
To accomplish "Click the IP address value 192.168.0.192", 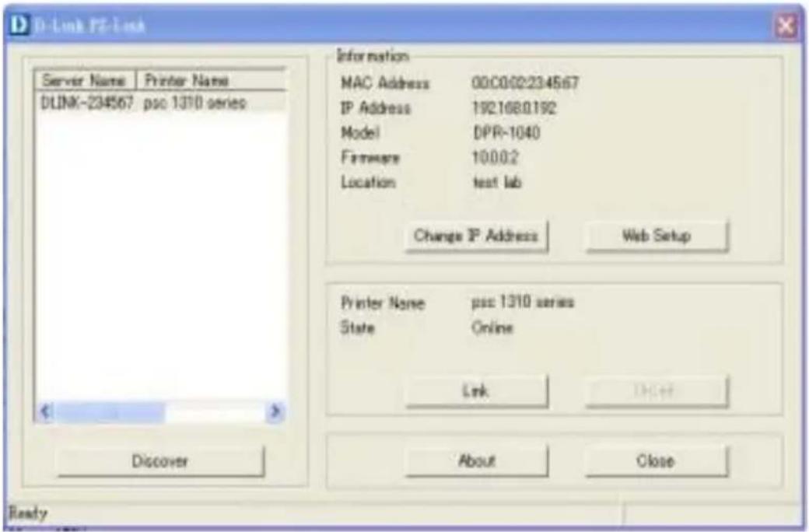I will [x=514, y=108].
